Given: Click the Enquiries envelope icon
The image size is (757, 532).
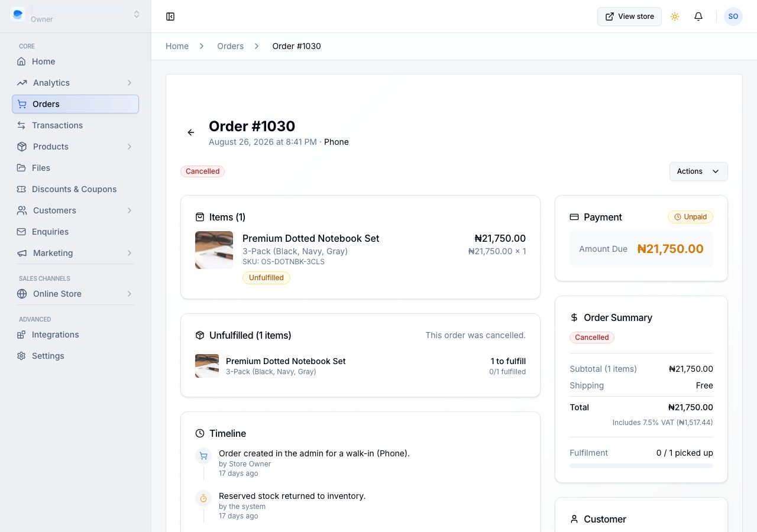Looking at the screenshot, I should click(x=21, y=232).
